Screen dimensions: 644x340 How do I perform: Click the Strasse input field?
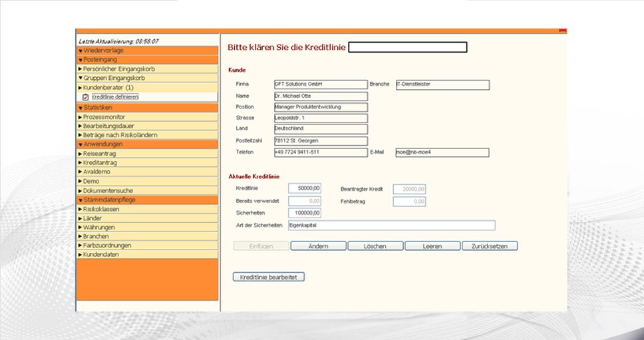point(321,118)
